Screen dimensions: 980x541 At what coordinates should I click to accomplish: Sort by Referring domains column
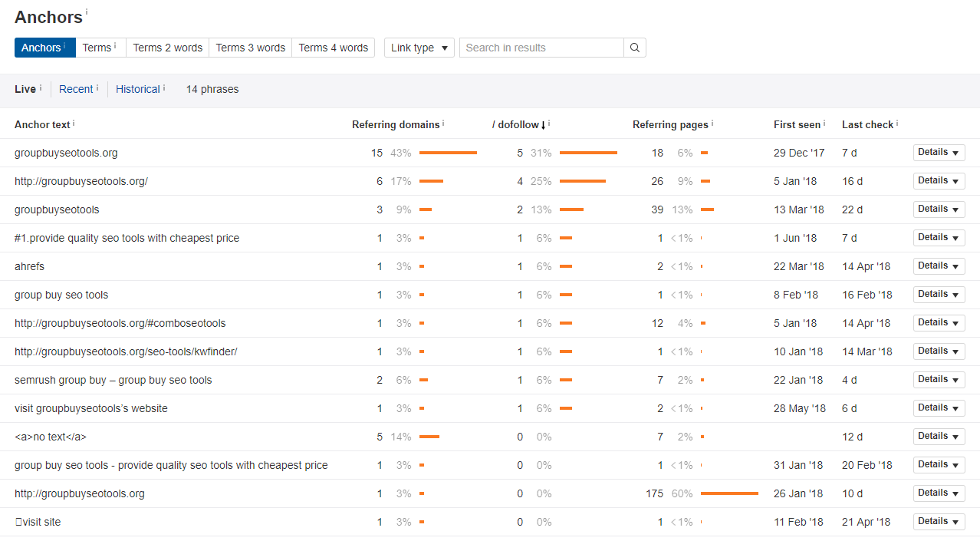coord(396,124)
